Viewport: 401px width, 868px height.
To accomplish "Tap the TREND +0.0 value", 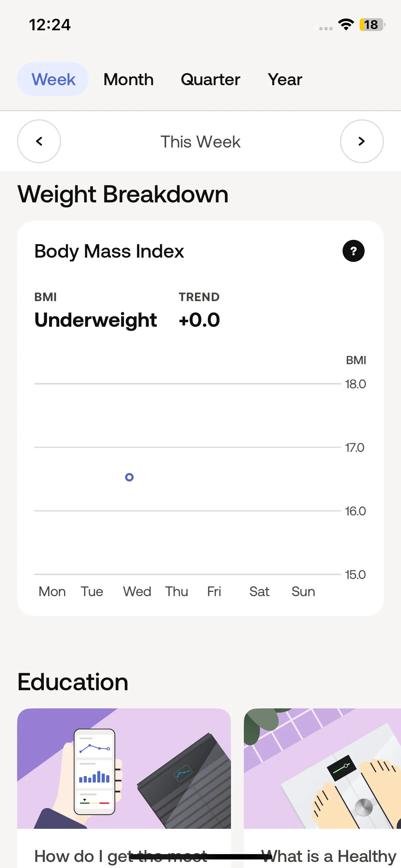I will coord(199,320).
